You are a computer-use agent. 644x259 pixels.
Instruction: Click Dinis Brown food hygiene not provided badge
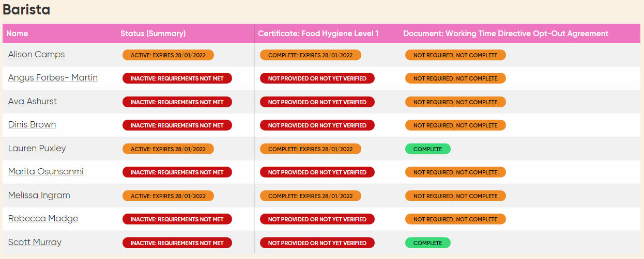click(x=317, y=125)
